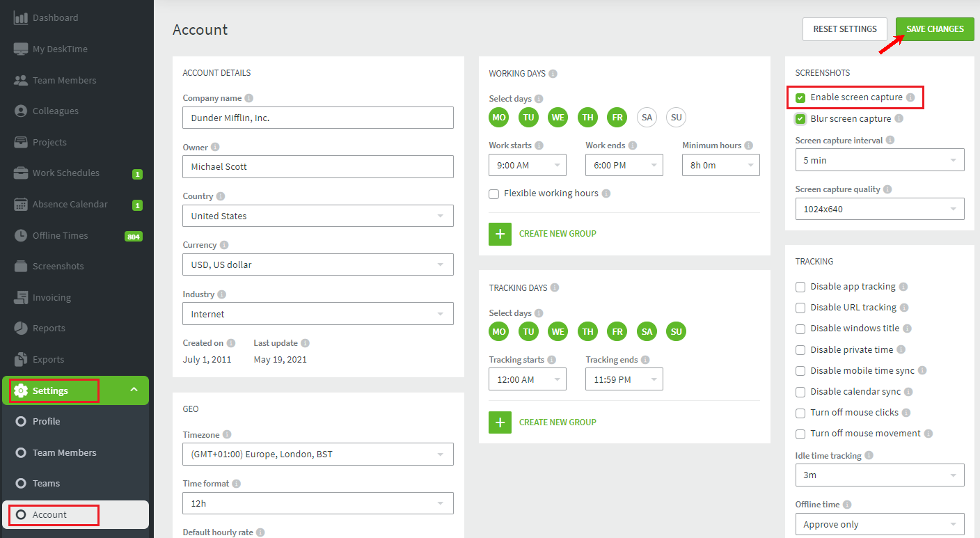Open Work starts time dropdown

[x=528, y=165]
